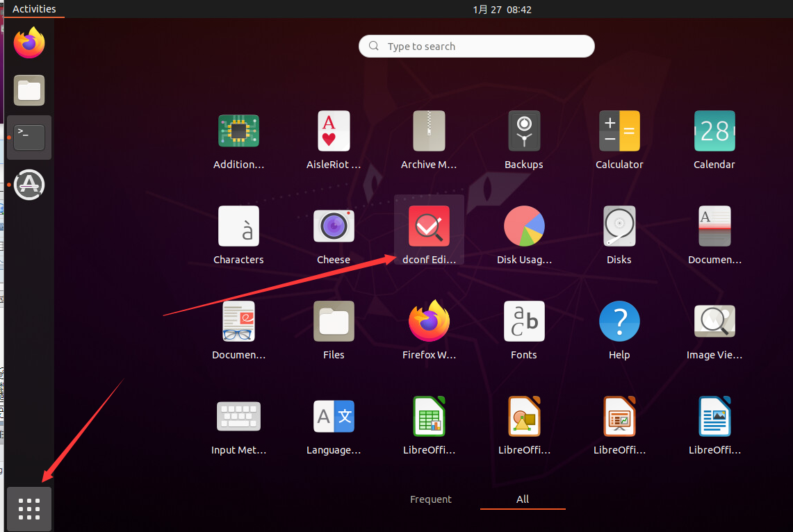Image resolution: width=793 pixels, height=532 pixels.
Task: Open Additional Drivers chip icon
Action: pos(238,131)
